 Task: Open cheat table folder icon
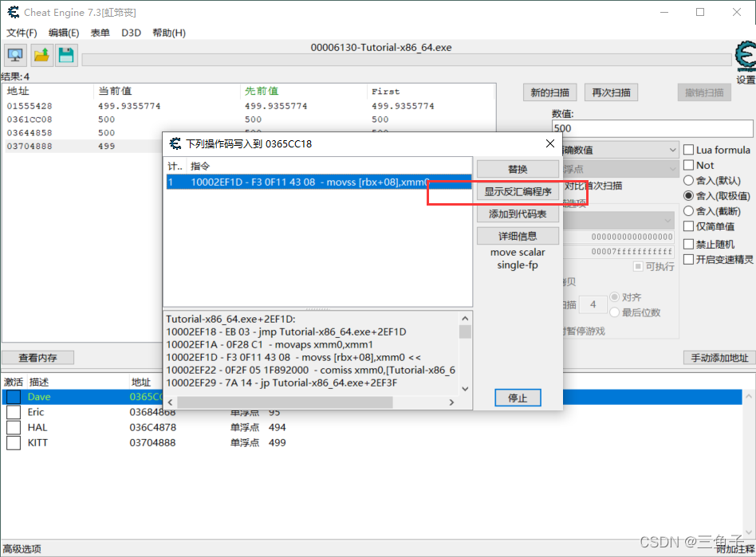point(41,56)
